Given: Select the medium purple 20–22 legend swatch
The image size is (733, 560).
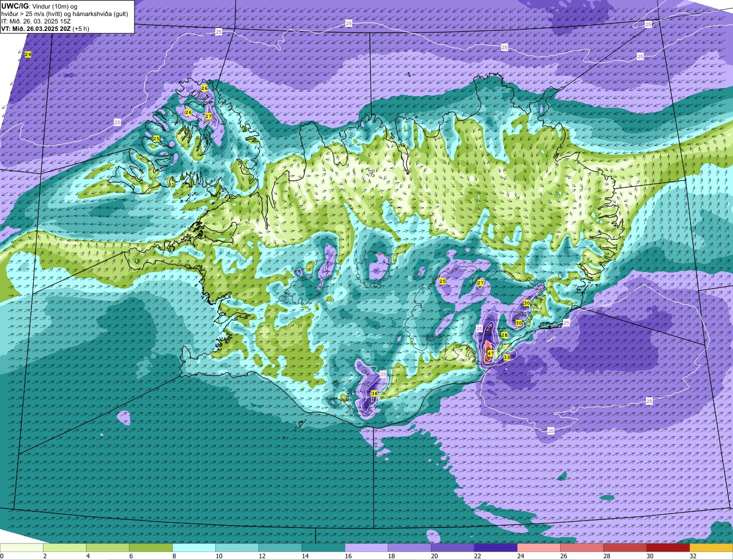Looking at the screenshot, I should click(x=452, y=547).
